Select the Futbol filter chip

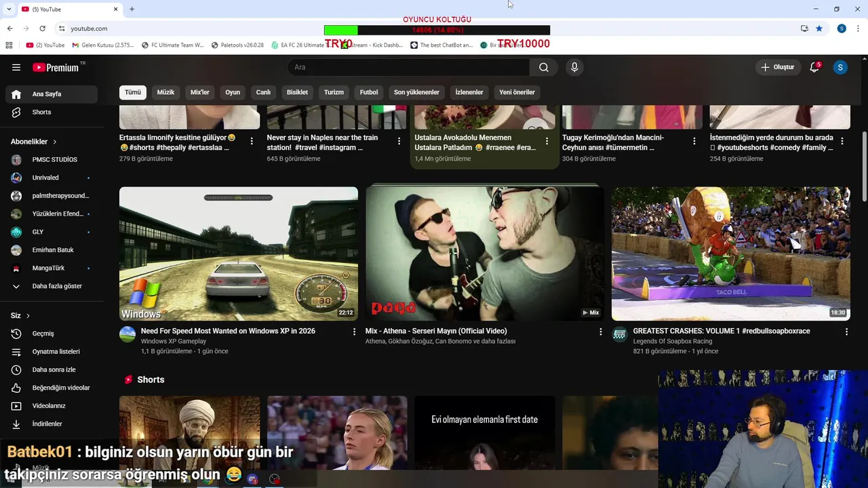(x=369, y=92)
